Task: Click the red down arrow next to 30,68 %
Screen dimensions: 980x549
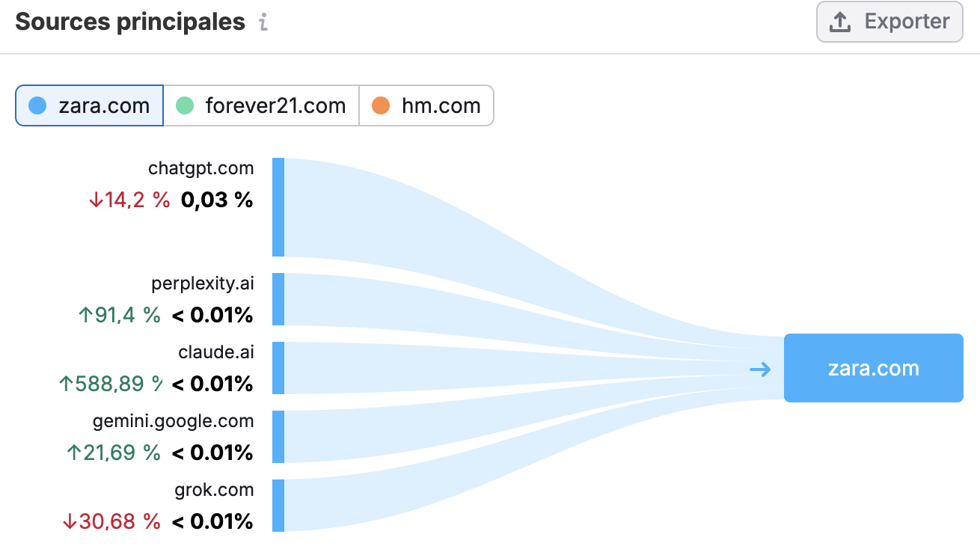Action: (70, 521)
